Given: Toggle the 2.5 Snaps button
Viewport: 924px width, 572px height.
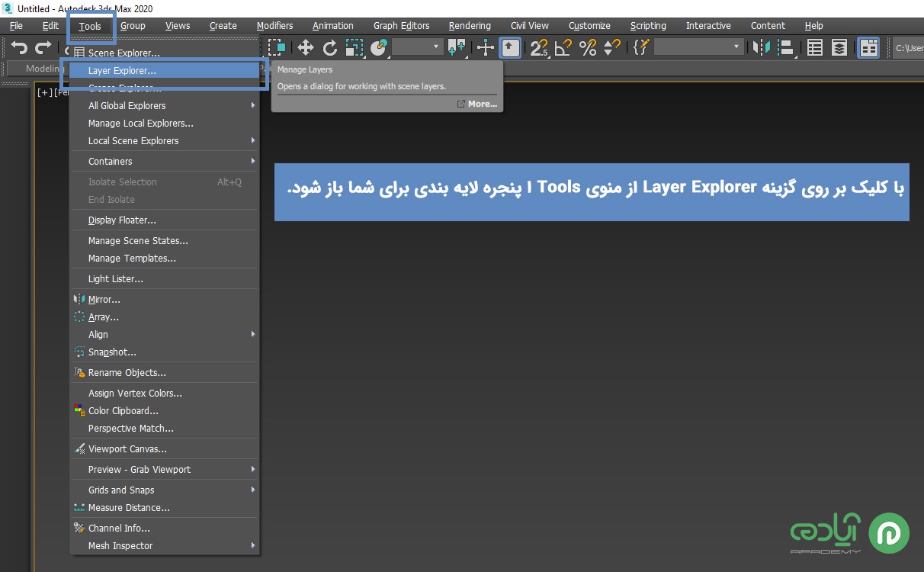Looking at the screenshot, I should point(539,48).
